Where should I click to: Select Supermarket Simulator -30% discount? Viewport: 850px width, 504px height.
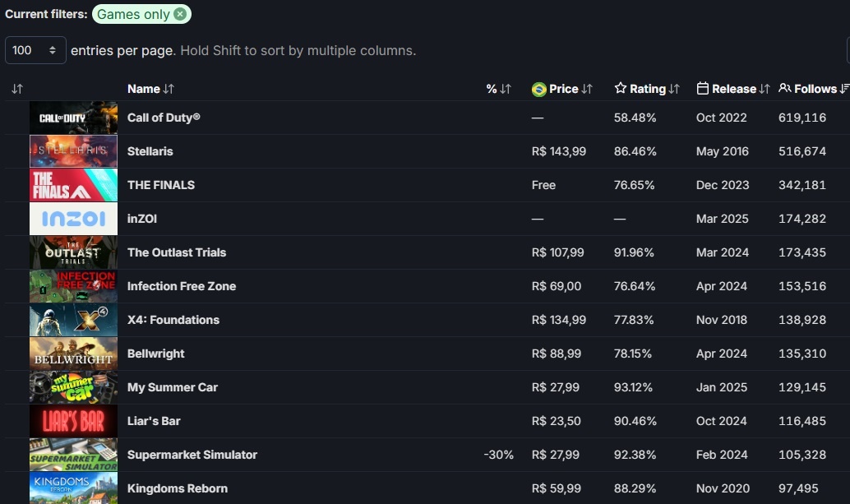(x=498, y=455)
